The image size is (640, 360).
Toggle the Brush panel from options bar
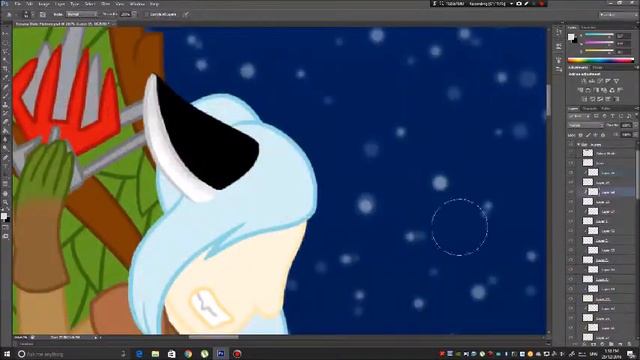point(42,14)
